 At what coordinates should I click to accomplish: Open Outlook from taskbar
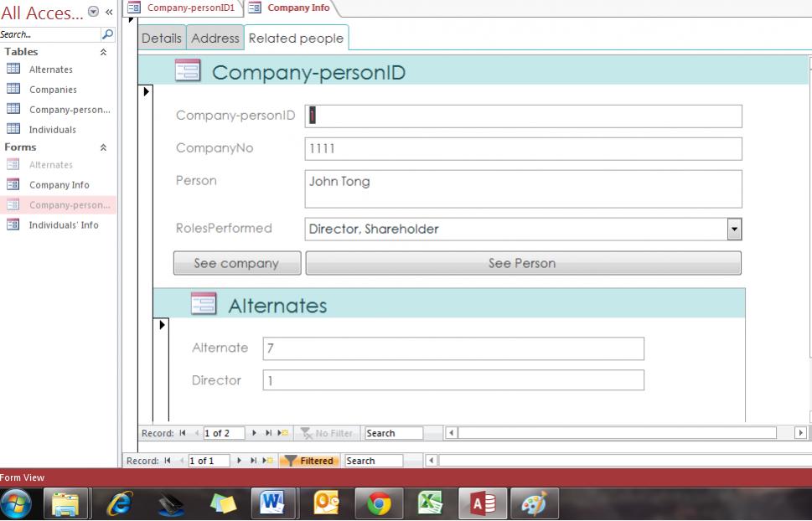[326, 504]
